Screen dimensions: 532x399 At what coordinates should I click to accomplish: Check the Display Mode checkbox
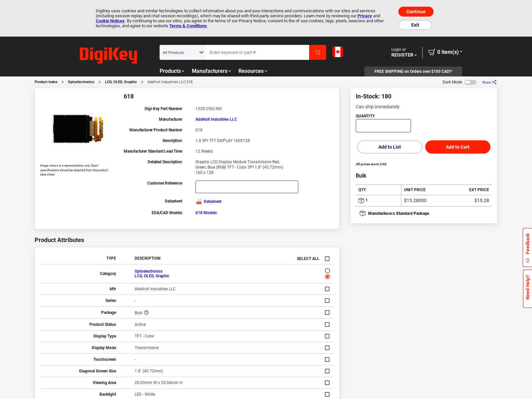(x=327, y=348)
